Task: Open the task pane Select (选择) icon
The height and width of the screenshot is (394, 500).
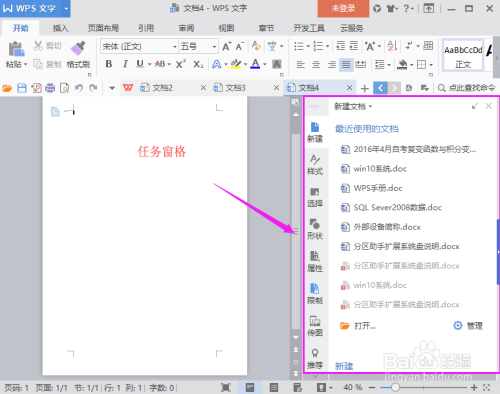Action: (x=315, y=197)
